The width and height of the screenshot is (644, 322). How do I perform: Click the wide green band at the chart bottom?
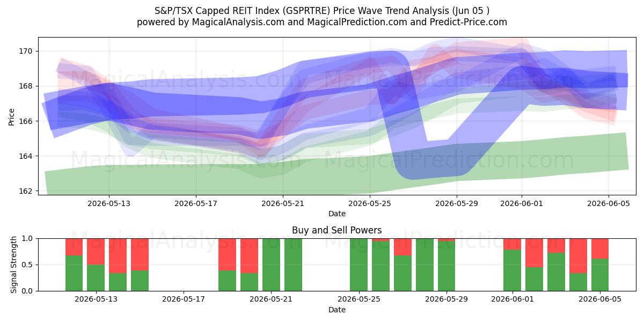click(337, 172)
